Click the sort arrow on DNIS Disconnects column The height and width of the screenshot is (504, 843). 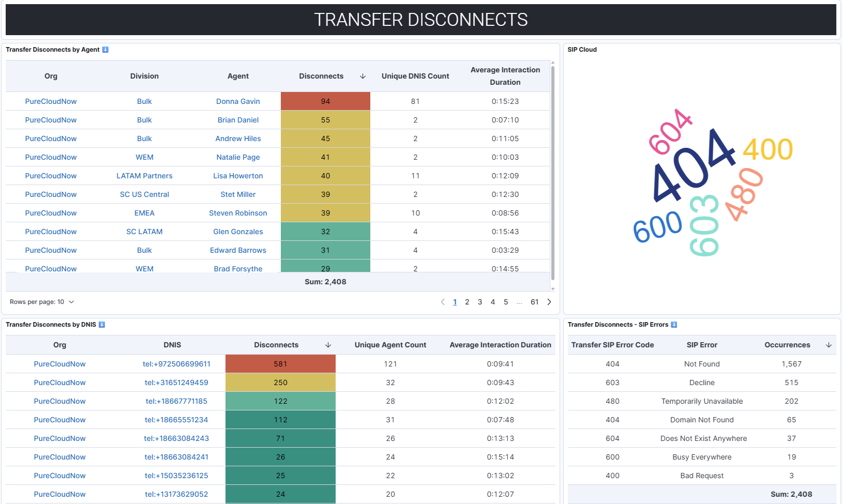click(x=328, y=344)
